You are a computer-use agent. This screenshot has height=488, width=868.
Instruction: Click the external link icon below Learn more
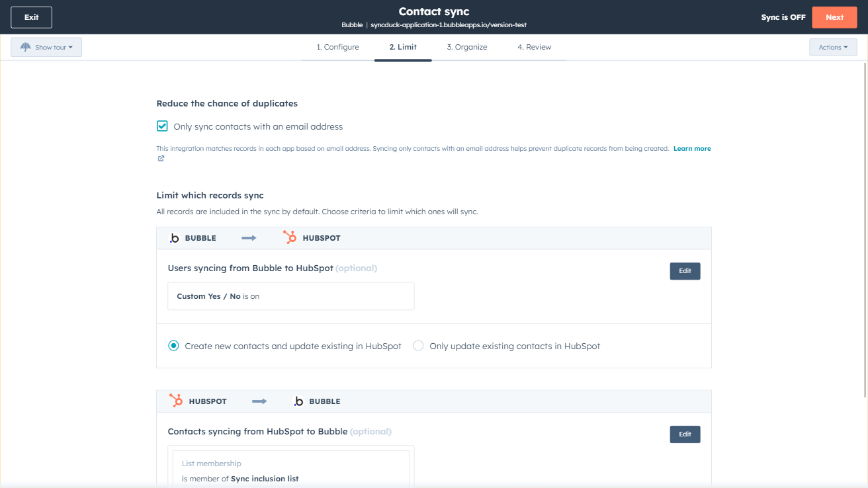[x=161, y=159]
